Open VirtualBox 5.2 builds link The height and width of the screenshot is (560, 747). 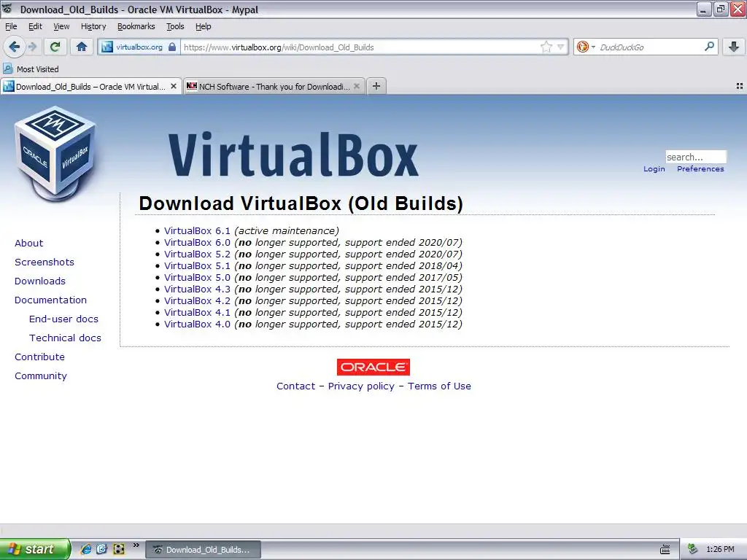point(197,254)
